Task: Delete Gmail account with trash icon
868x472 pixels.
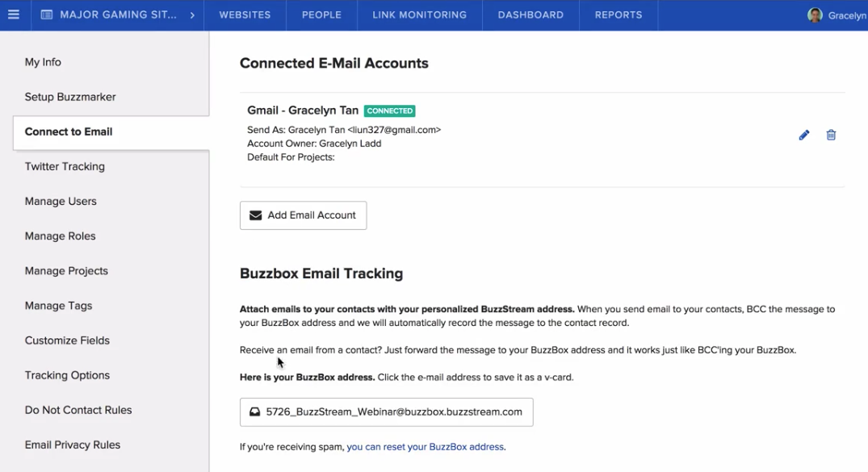Action: point(831,135)
